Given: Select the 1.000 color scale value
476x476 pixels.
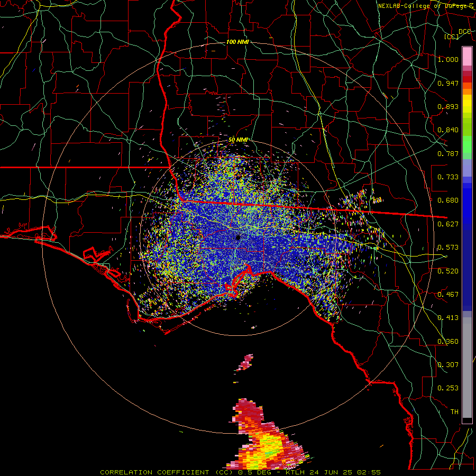Looking at the screenshot, I should click(448, 59).
